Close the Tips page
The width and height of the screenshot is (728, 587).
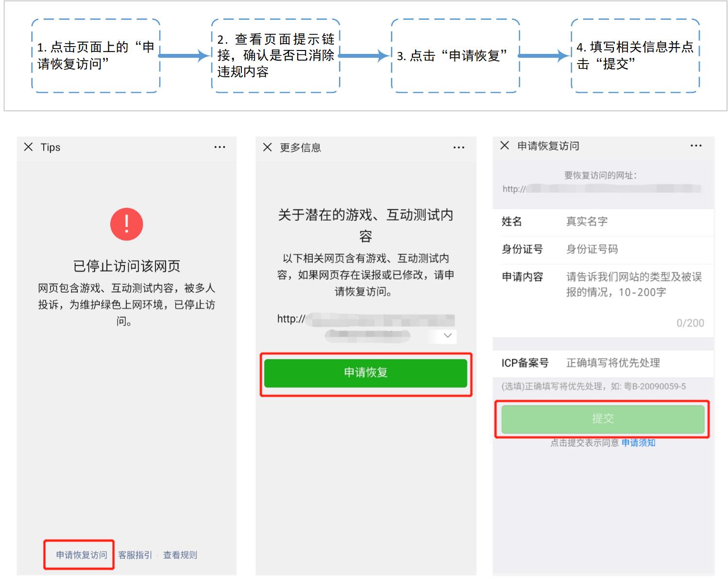28,147
